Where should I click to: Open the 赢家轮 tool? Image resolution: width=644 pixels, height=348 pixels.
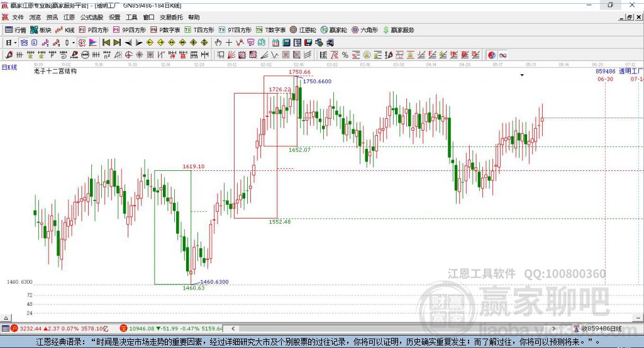tap(333, 30)
